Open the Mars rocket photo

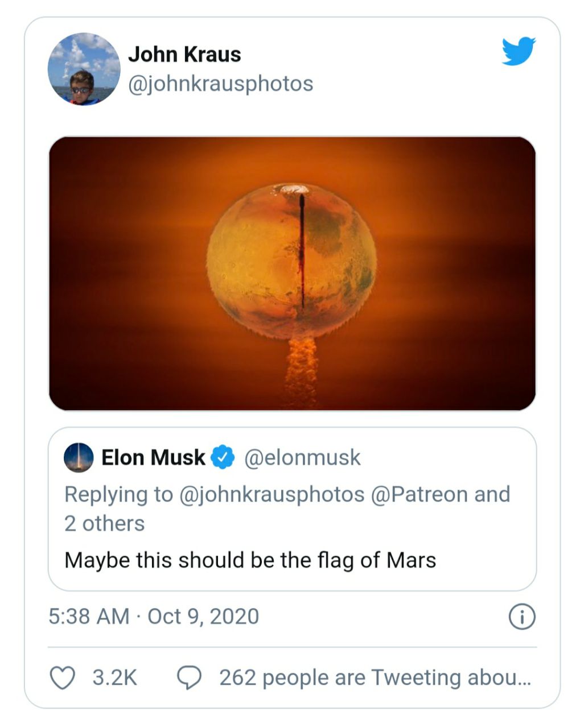coord(292,273)
